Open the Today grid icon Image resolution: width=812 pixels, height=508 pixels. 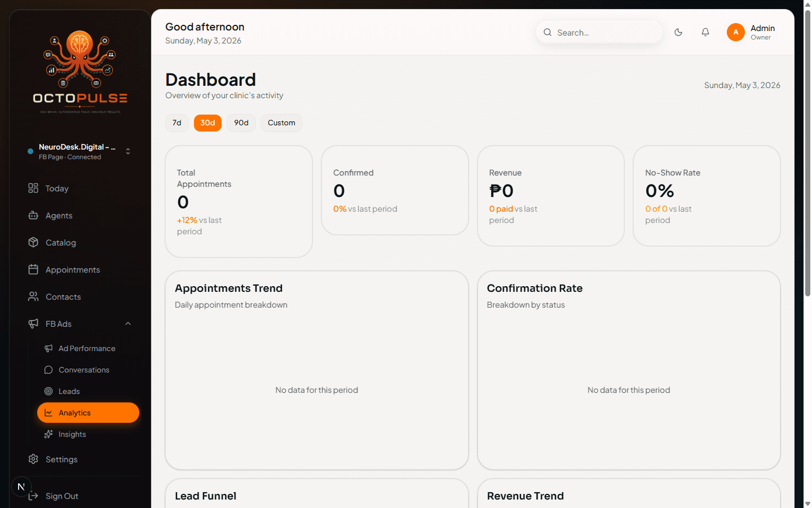33,188
